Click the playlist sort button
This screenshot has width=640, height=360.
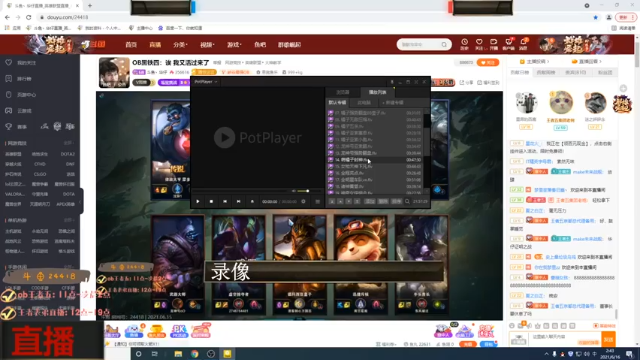click(396, 201)
